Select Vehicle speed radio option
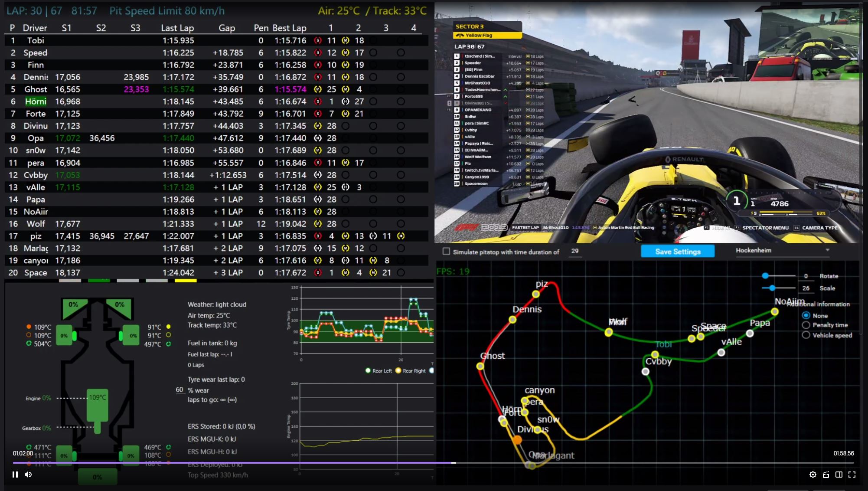Viewport: 868px width, 491px height. tap(806, 335)
